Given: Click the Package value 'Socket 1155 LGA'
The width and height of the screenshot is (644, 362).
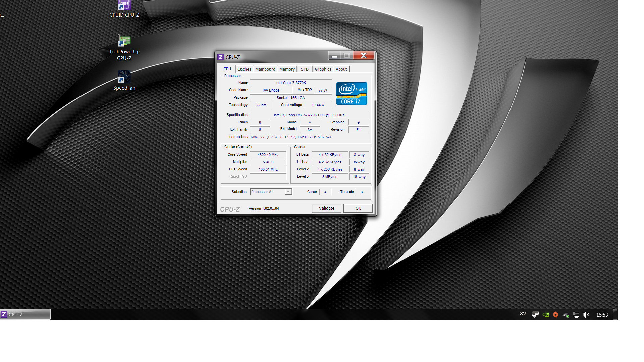Looking at the screenshot, I should (x=291, y=98).
